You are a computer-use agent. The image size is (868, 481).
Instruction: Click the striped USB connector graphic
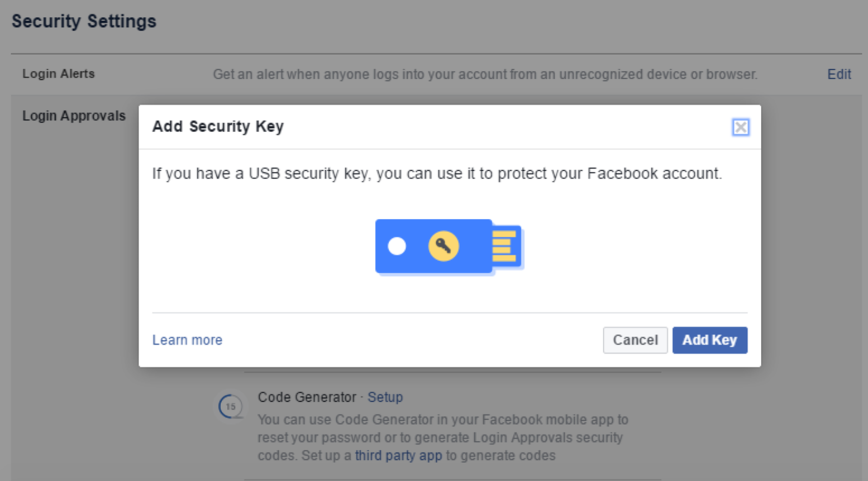pyautogui.click(x=505, y=246)
